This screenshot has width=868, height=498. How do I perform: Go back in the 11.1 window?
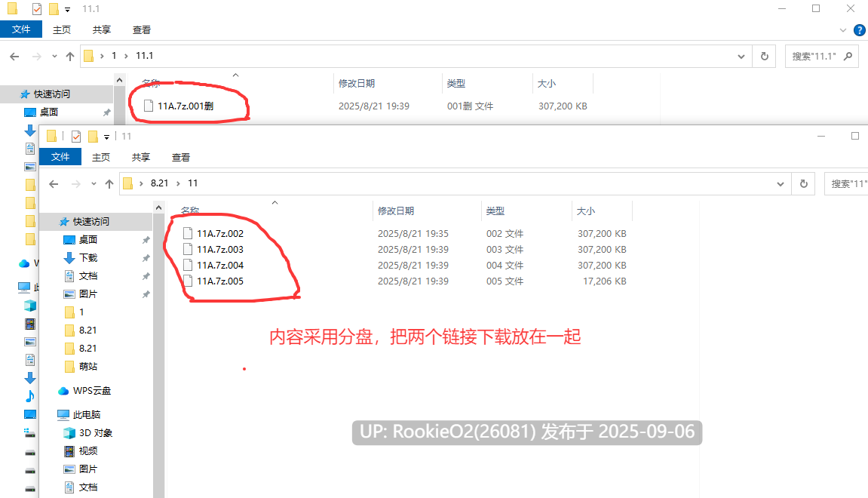[15, 56]
